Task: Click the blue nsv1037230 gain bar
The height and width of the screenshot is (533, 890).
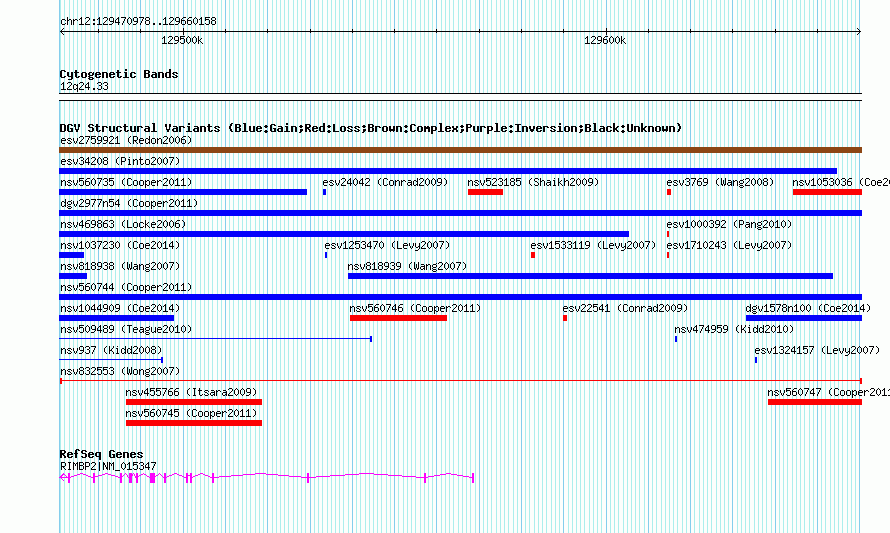Action: (72, 255)
